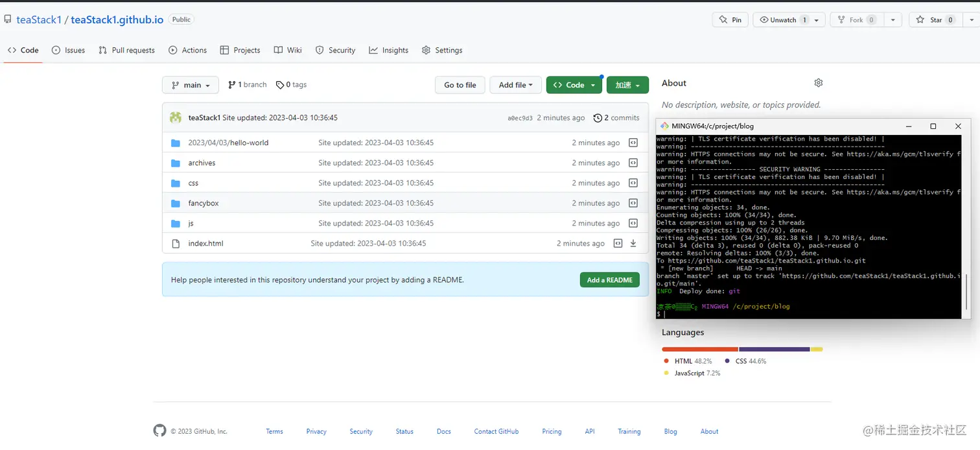View the Insights tab
Viewport: 980px width, 450px height.
[x=388, y=50]
